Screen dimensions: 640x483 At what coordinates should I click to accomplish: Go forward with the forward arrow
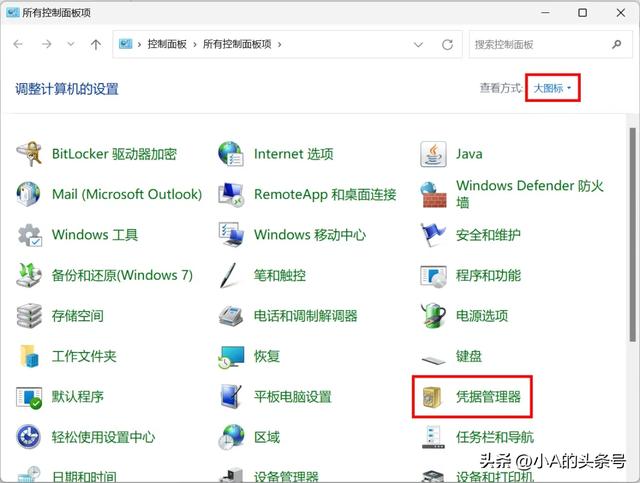click(x=47, y=44)
